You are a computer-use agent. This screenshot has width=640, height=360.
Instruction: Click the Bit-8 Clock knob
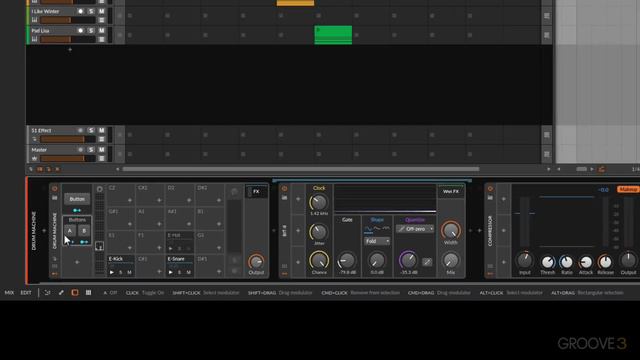[x=318, y=202]
